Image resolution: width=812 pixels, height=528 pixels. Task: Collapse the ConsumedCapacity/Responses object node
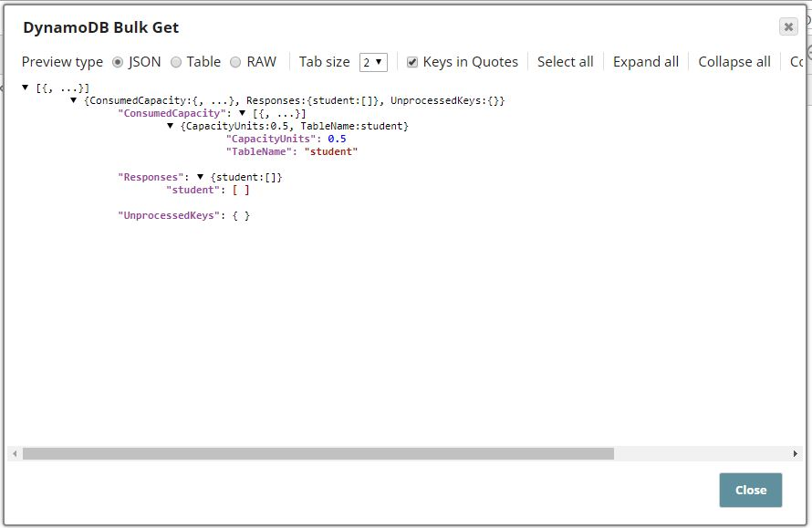74,100
